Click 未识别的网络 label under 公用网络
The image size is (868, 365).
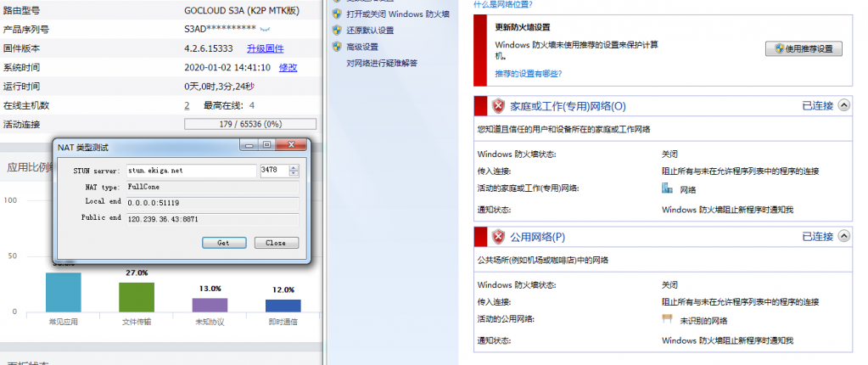tap(703, 321)
